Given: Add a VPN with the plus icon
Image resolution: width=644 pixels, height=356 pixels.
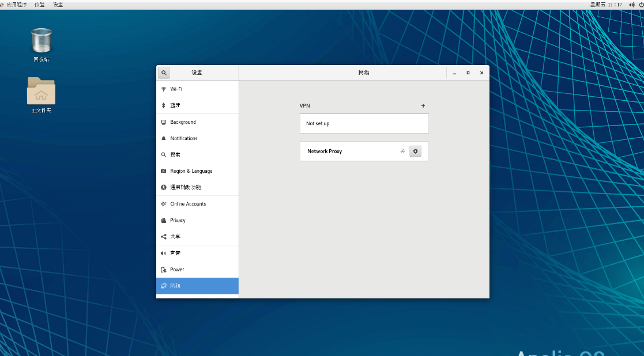Looking at the screenshot, I should coord(423,106).
